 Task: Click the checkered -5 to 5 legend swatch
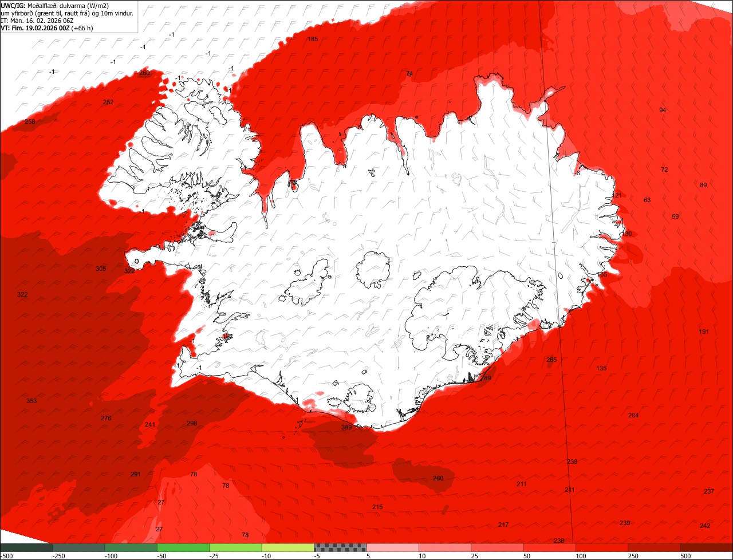click(x=340, y=547)
